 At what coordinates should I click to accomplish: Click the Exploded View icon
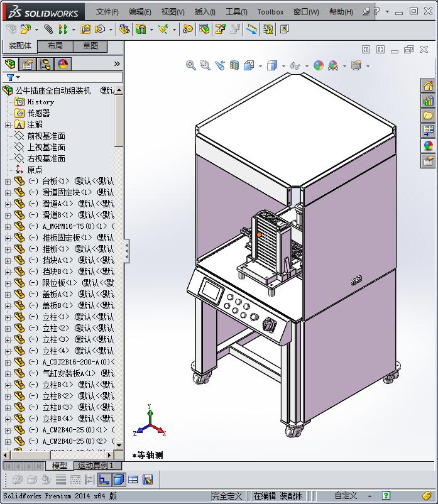click(220, 30)
